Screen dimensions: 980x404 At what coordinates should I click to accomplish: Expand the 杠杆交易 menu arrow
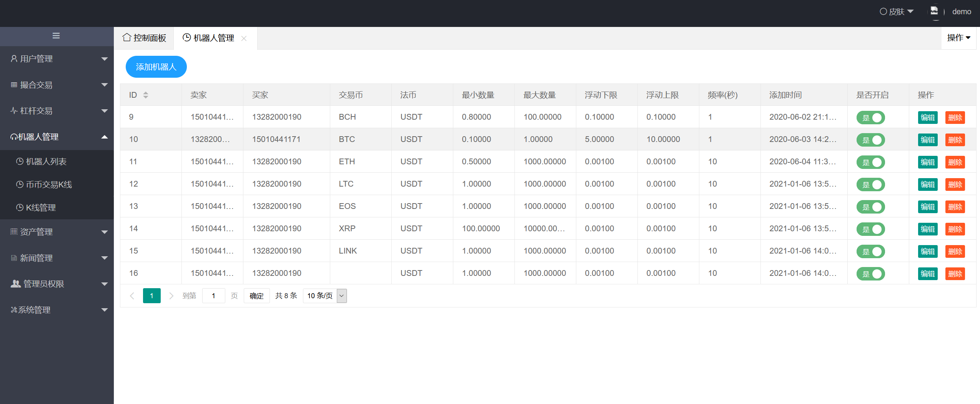[x=104, y=111]
